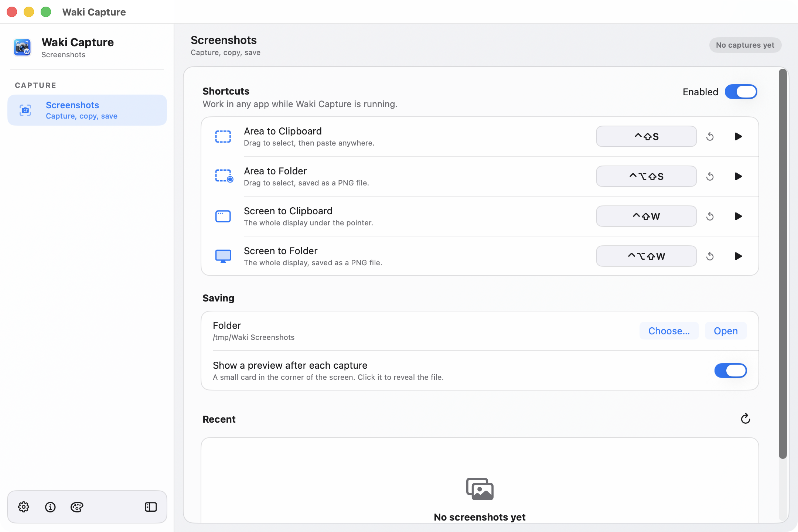The image size is (798, 532).
Task: Click the /tmp/Waki Screenshots folder path
Action: pos(253,337)
